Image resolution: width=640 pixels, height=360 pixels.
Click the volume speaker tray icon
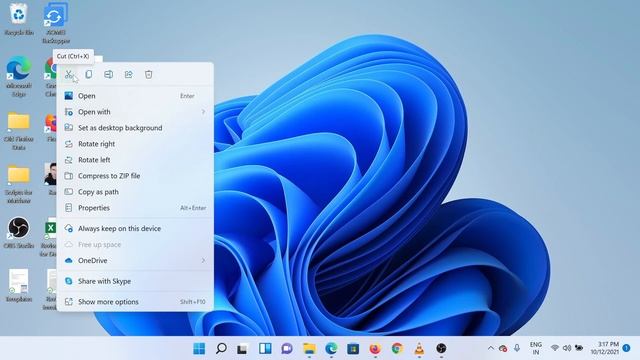pos(567,348)
